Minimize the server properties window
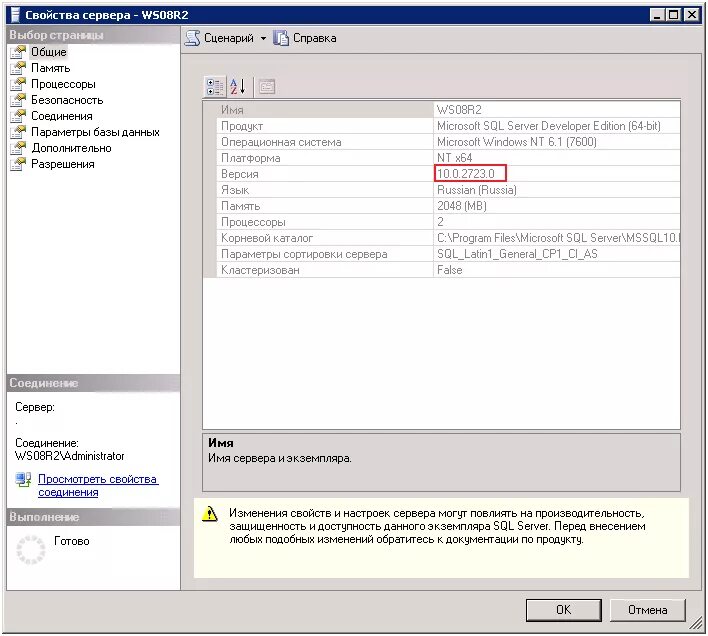Image resolution: width=708 pixels, height=636 pixels. [x=657, y=15]
